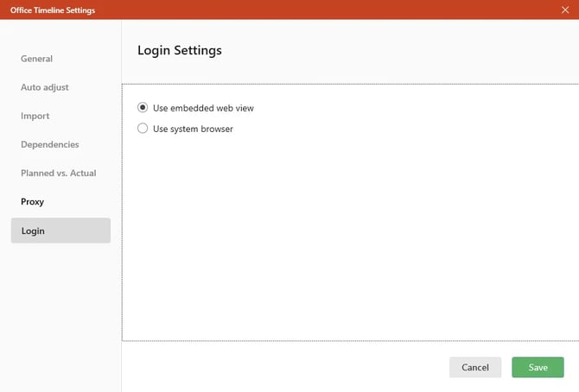Image resolution: width=579 pixels, height=392 pixels.
Task: Click the Login Settings heading
Action: (x=180, y=50)
